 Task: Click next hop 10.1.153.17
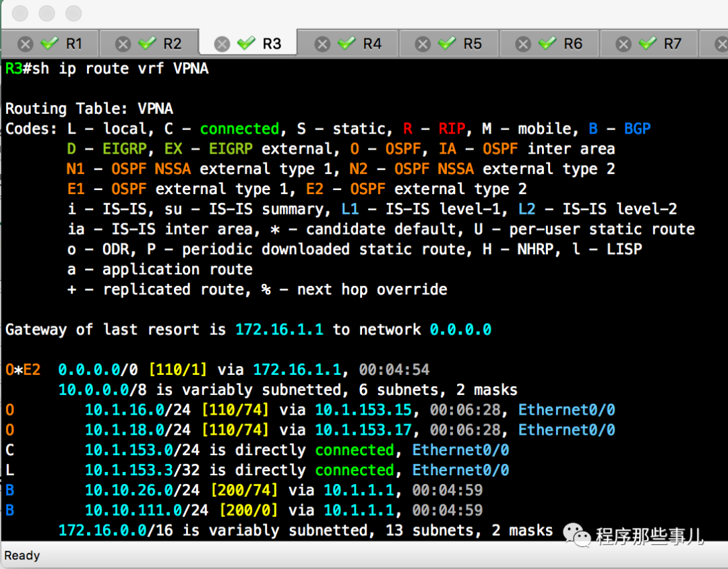pyautogui.click(x=363, y=429)
